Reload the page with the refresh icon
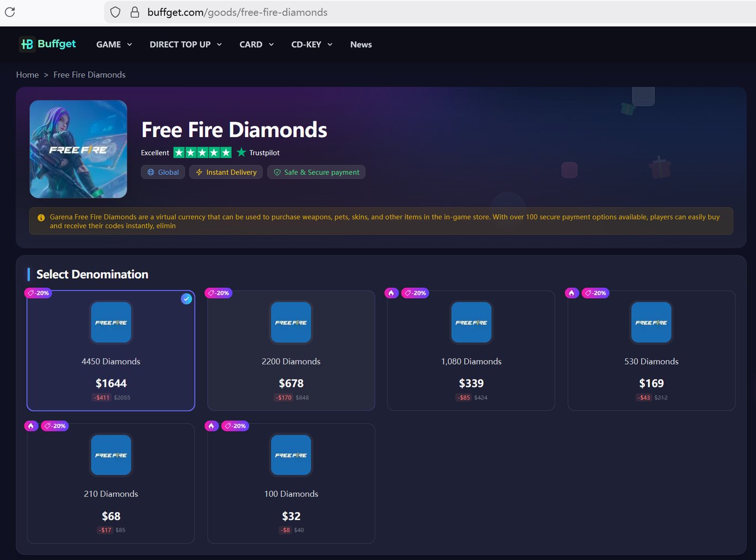 [10, 12]
